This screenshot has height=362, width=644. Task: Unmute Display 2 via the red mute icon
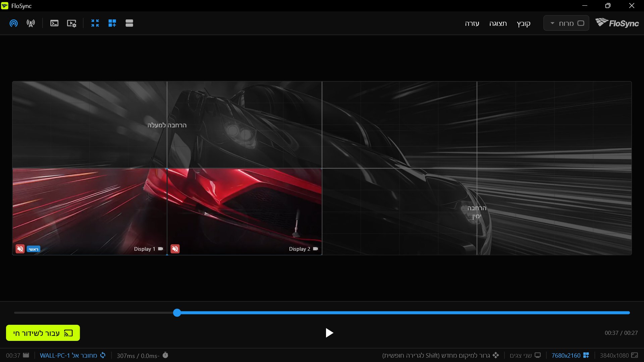(x=175, y=249)
